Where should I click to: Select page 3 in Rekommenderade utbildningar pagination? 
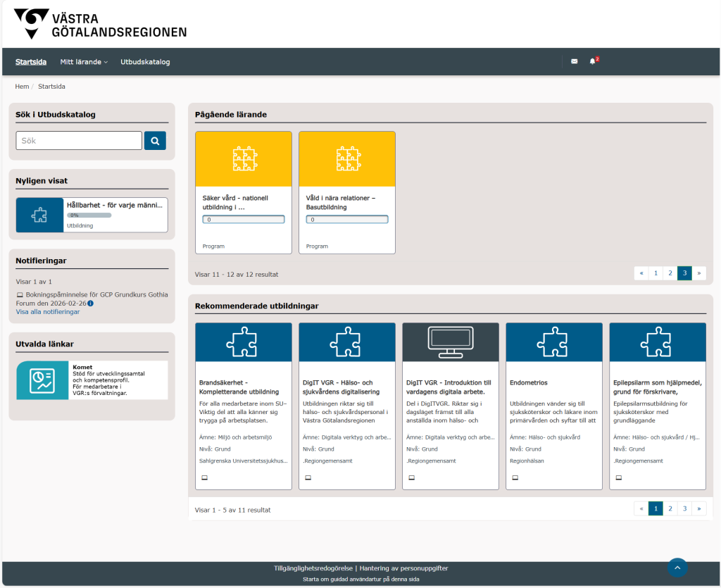pos(684,508)
